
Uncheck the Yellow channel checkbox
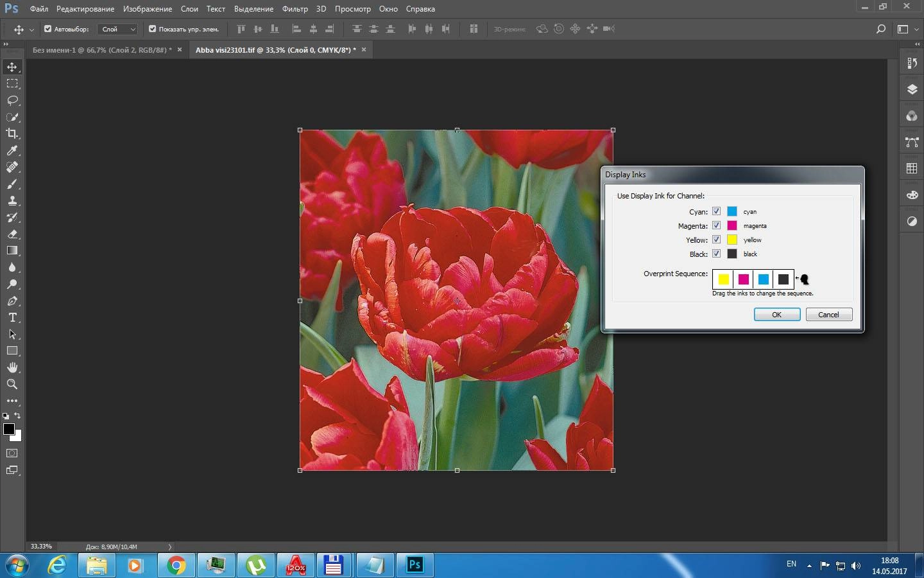click(716, 240)
